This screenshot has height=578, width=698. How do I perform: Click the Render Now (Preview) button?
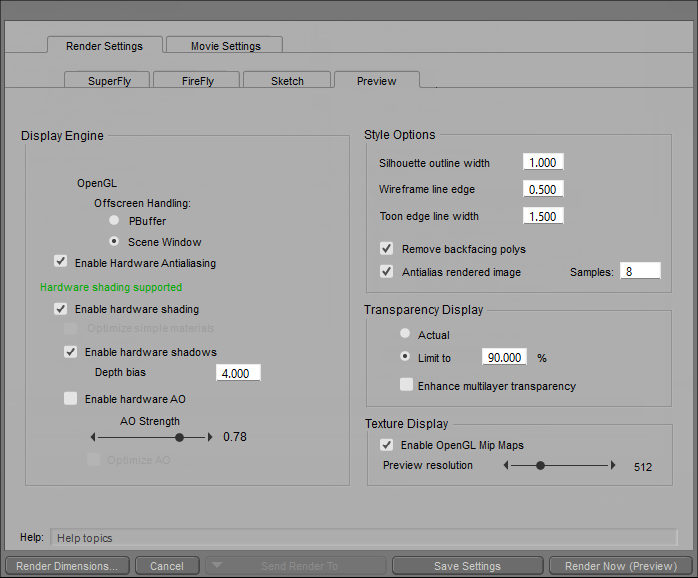click(x=620, y=566)
